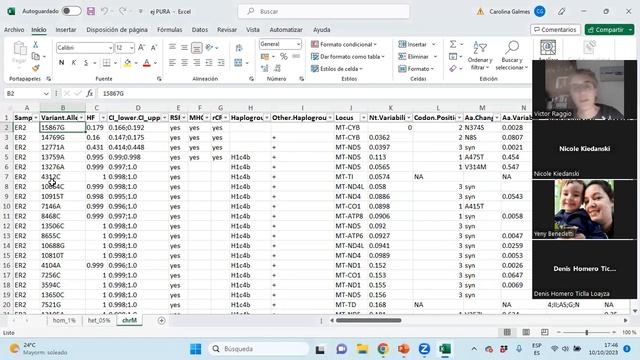The height and width of the screenshot is (360, 640).
Task: Click the Cut scissors icon
Action: coord(36,44)
